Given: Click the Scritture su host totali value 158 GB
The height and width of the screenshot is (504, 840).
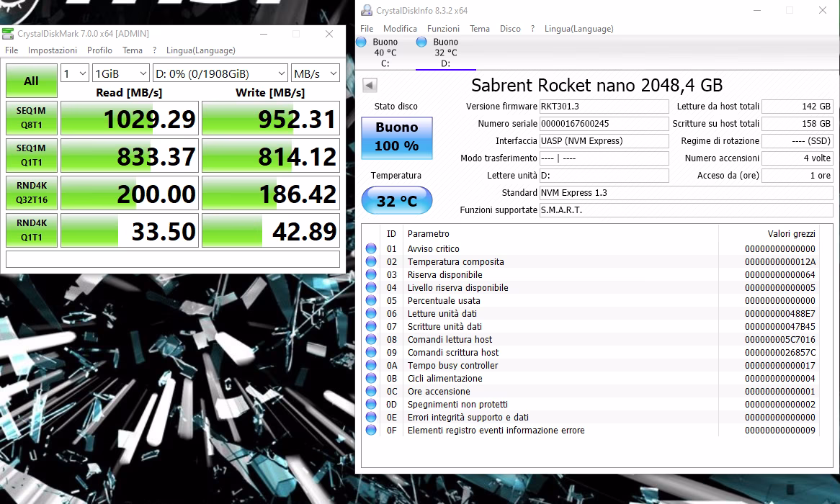Looking at the screenshot, I should (x=797, y=123).
